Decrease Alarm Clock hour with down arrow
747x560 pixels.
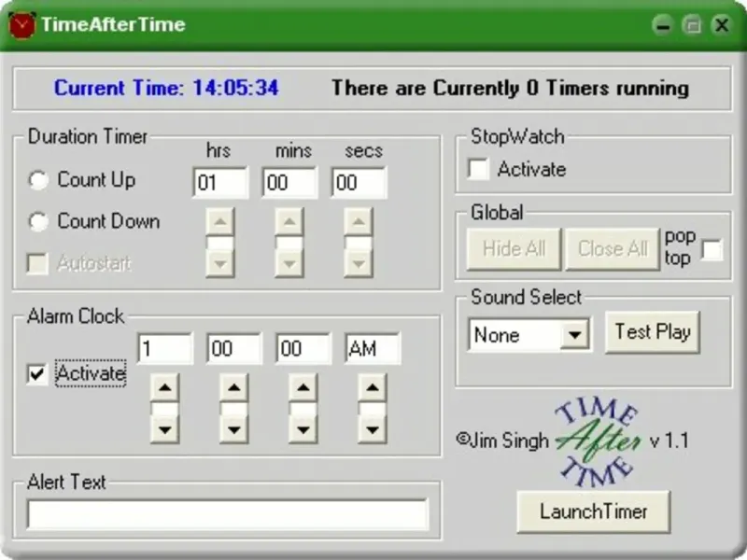165,429
